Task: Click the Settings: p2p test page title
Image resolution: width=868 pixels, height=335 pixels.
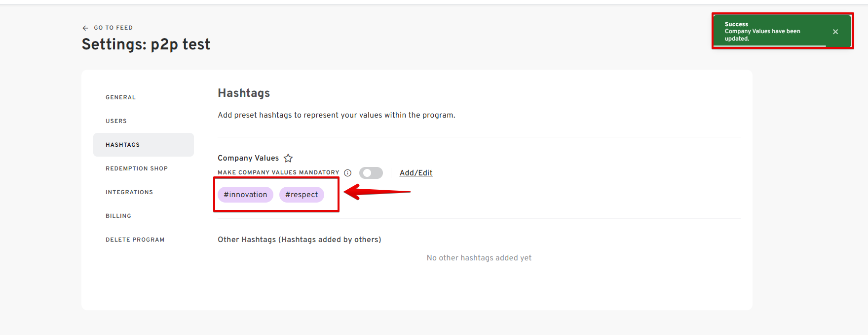Action: tap(146, 44)
